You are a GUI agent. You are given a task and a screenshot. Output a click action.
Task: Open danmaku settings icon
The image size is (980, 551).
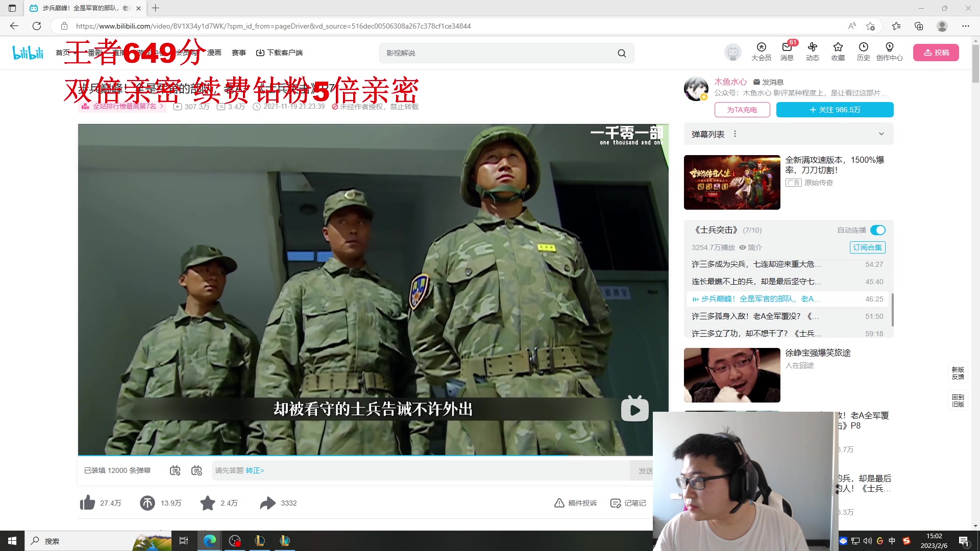click(x=197, y=470)
